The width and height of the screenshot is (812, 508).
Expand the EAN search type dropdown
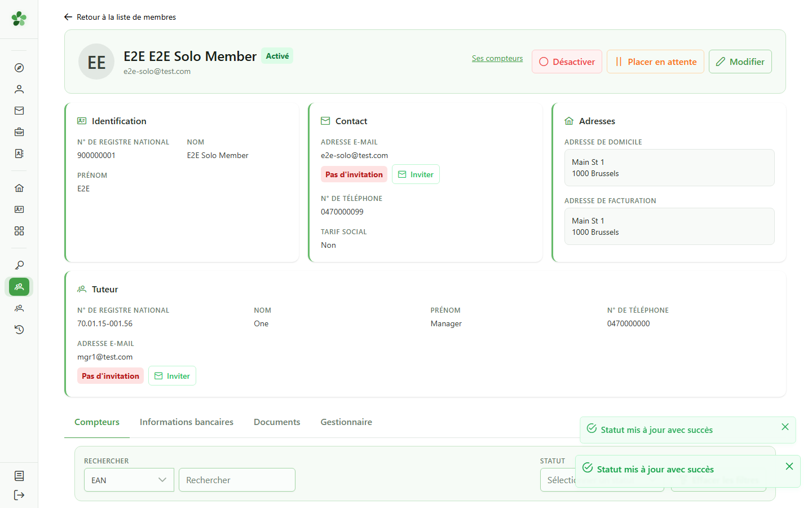[129, 480]
